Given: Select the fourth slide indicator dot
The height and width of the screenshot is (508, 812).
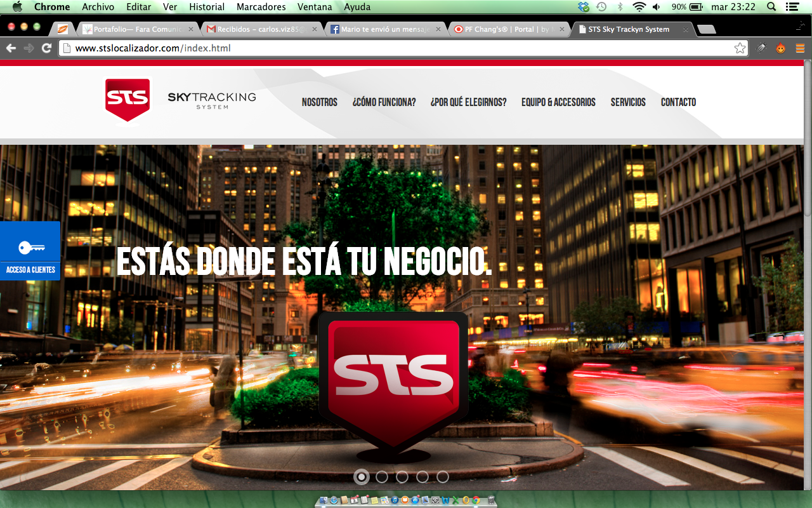Looking at the screenshot, I should [x=422, y=476].
